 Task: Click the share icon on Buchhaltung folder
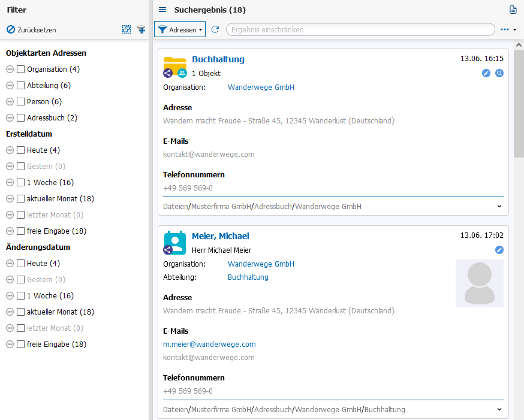[x=168, y=73]
